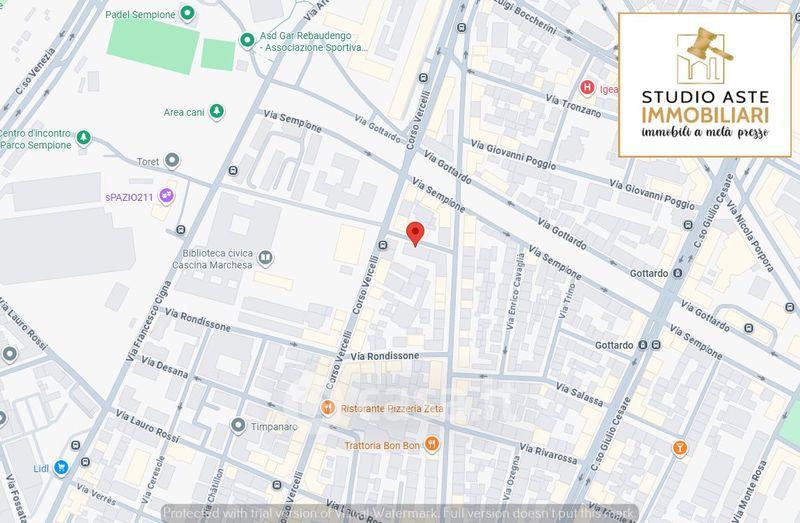Click the Studio Aste Immobiliari logo

[704, 85]
